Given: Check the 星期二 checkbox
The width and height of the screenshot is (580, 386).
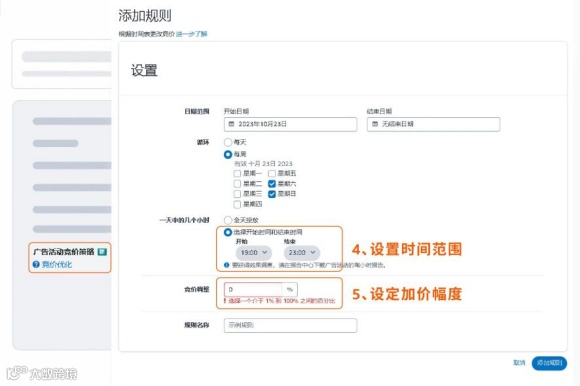Looking at the screenshot, I should coord(237,184).
